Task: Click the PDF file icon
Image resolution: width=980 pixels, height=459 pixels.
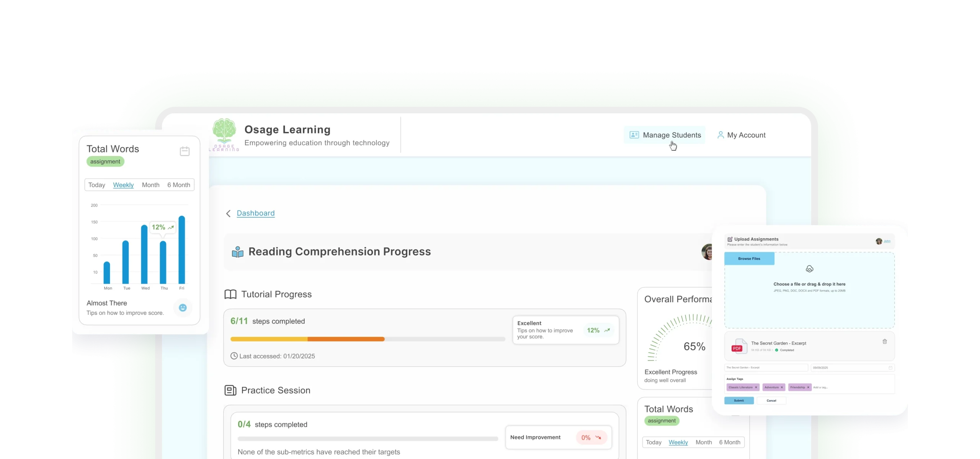Action: coord(738,347)
